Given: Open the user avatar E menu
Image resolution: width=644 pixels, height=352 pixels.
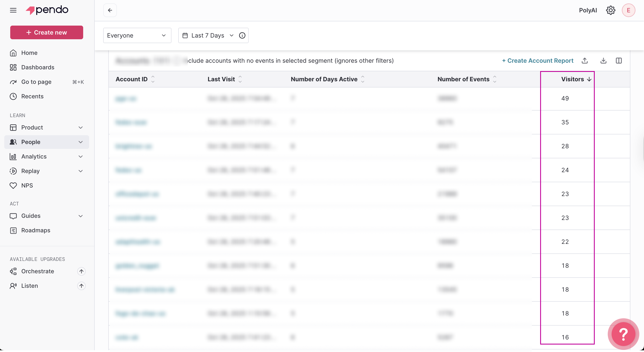Looking at the screenshot, I should pos(628,10).
